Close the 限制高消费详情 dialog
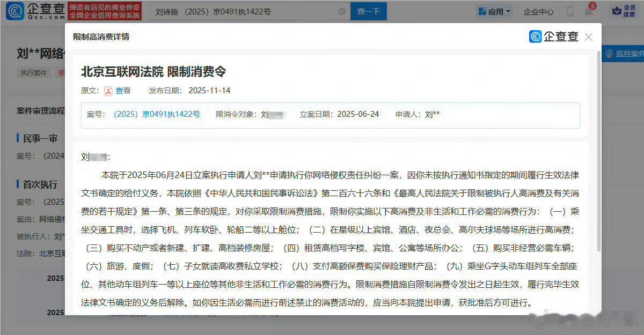Image resolution: width=644 pixels, height=335 pixels. point(589,36)
